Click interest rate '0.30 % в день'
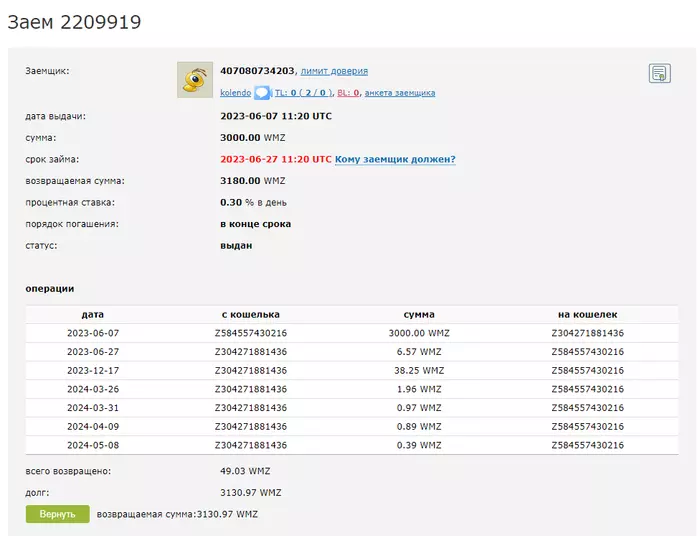This screenshot has width=700, height=536. (253, 203)
